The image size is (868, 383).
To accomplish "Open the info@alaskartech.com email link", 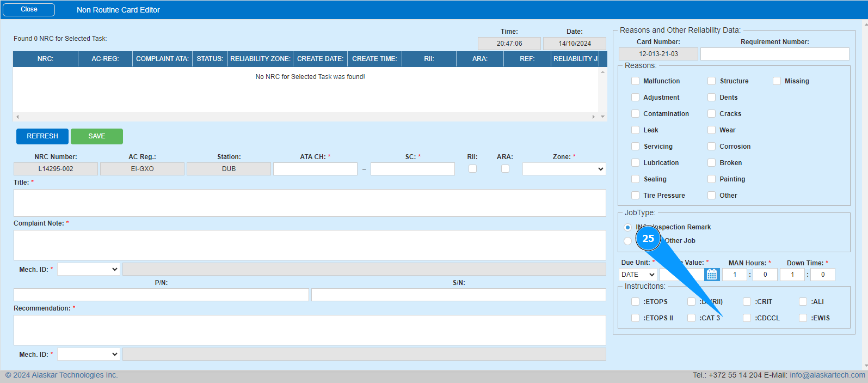I will 827,375.
